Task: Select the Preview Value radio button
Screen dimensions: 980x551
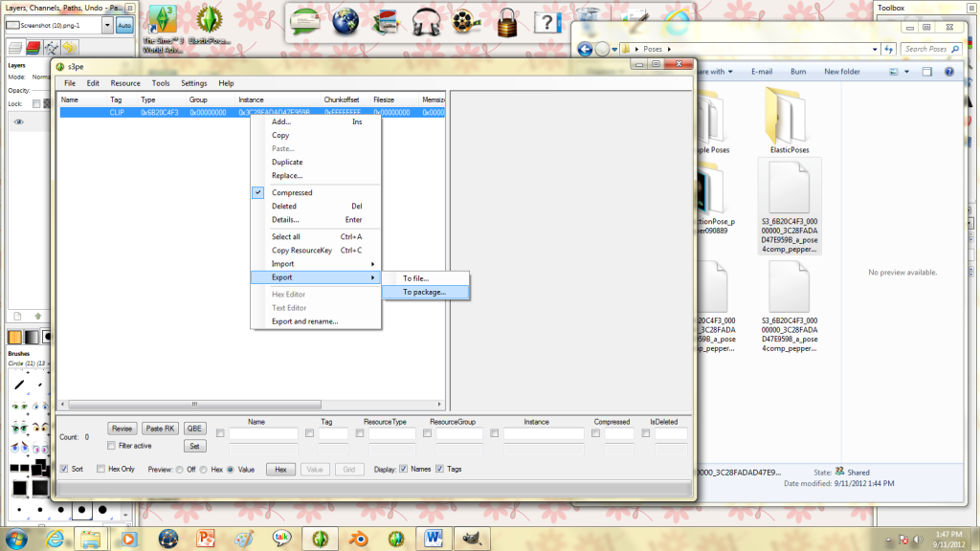Action: click(x=231, y=469)
